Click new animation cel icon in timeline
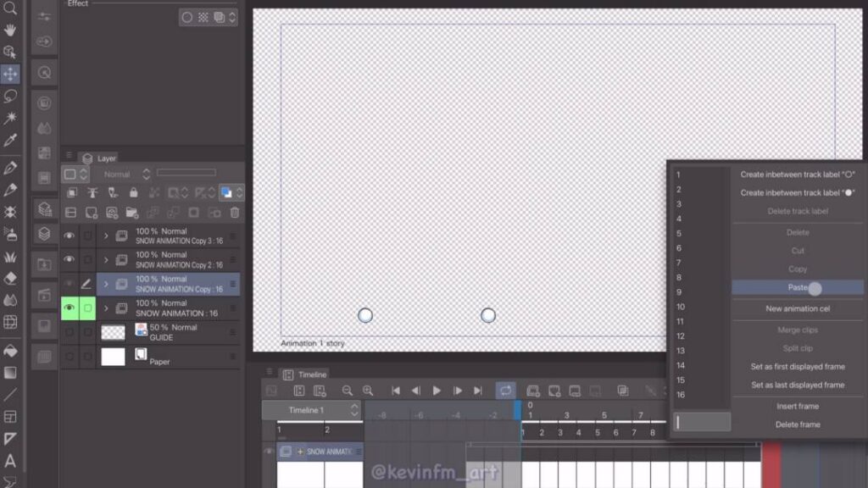Viewport: 868px width, 488px height. 554,391
